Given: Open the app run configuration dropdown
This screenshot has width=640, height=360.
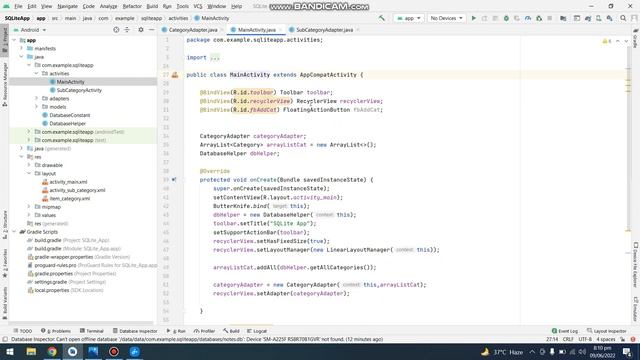Looking at the screenshot, I should point(409,18).
